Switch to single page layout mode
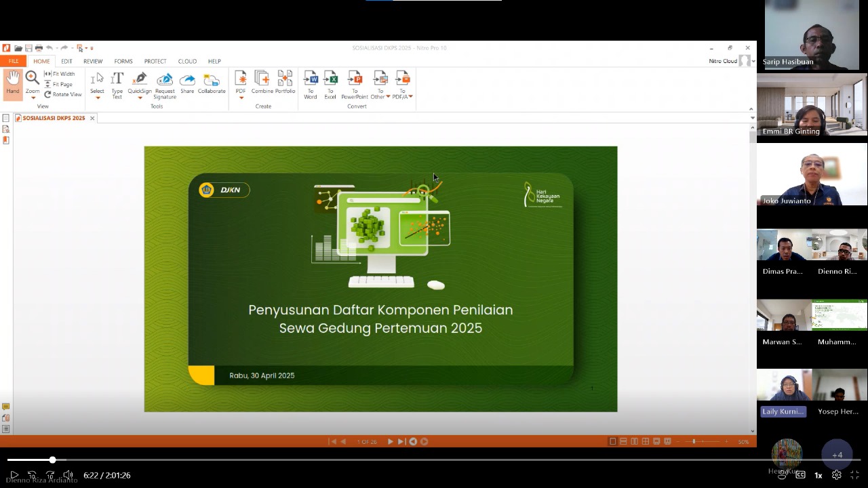This screenshot has height=488, width=868. 613,441
